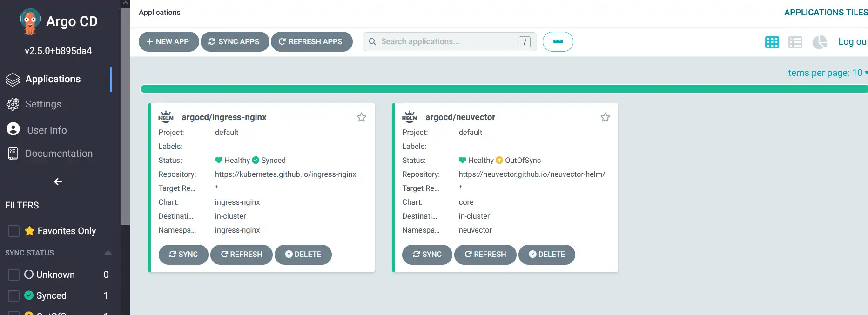Screen dimensions: 868x315
Task: Click the green sync status progress bar
Action: (x=504, y=89)
